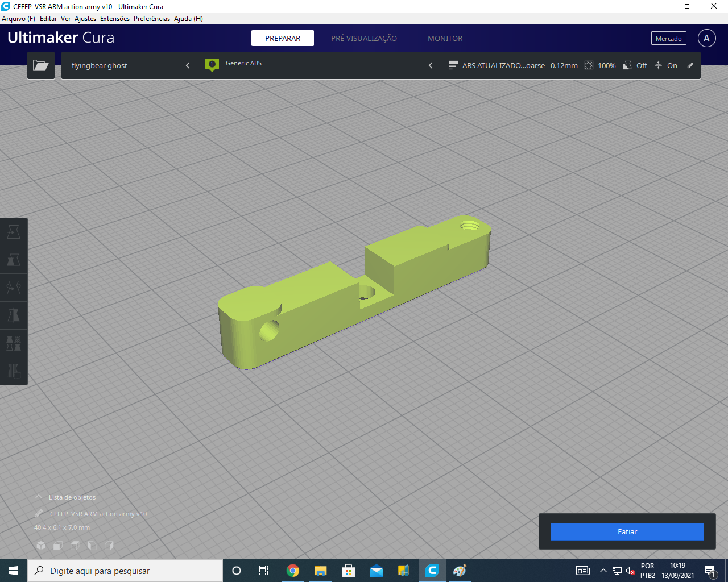Screen dimensions: 728x582
Task: Click the Generic ABS extruder icon
Action: pos(212,65)
